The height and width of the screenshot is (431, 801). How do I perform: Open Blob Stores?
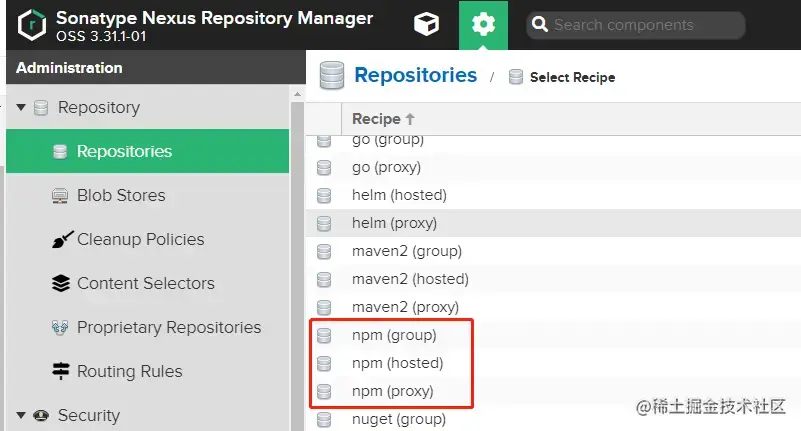[x=121, y=196]
